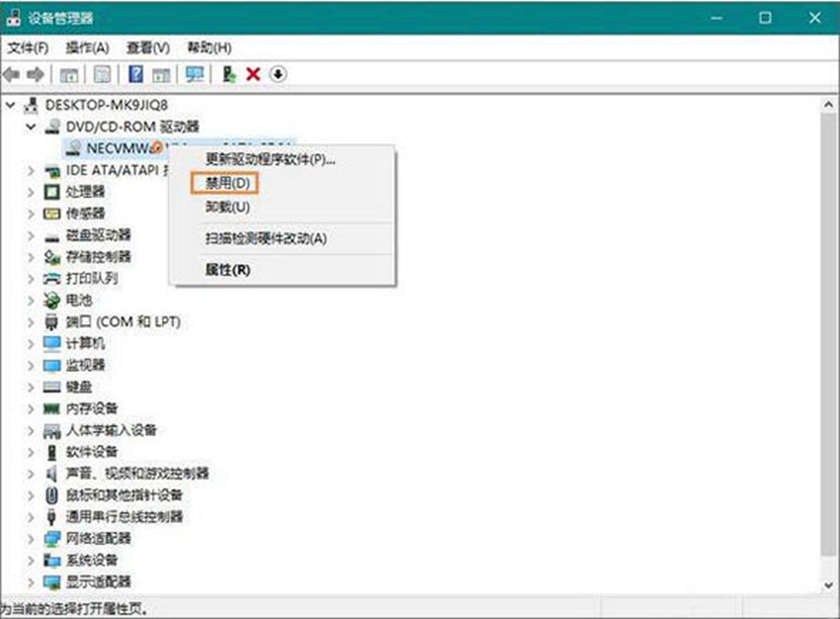The height and width of the screenshot is (619, 840).
Task: Click the vertical scrollbar down arrow
Action: coord(828,585)
